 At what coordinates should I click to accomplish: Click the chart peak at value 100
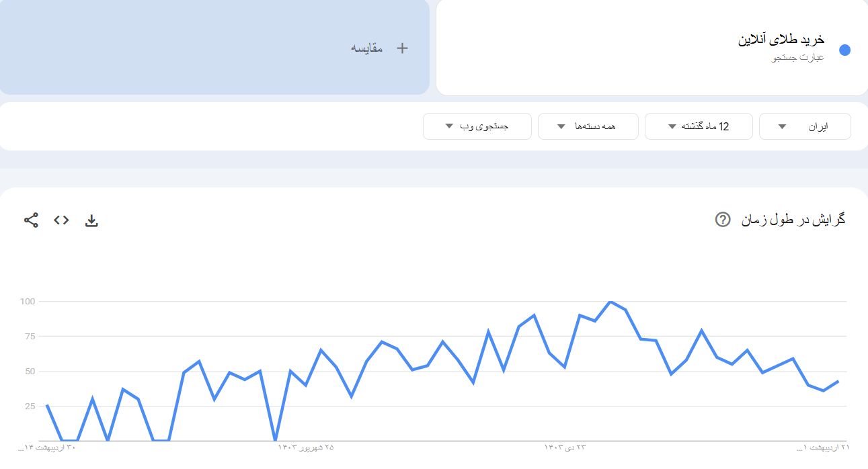click(x=610, y=302)
